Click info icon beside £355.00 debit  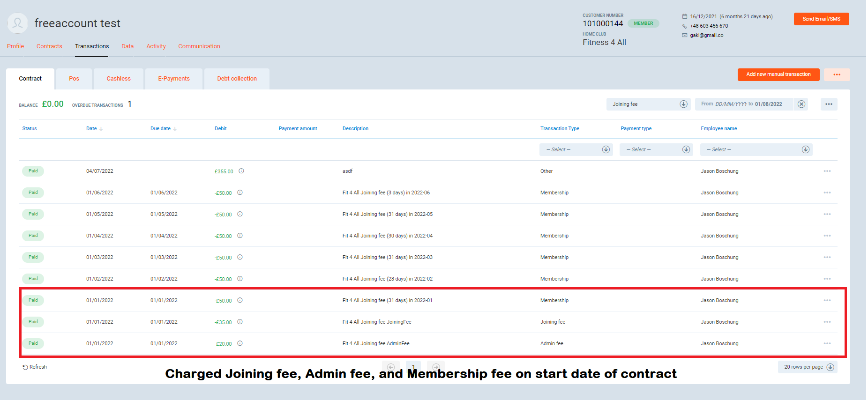[241, 171]
